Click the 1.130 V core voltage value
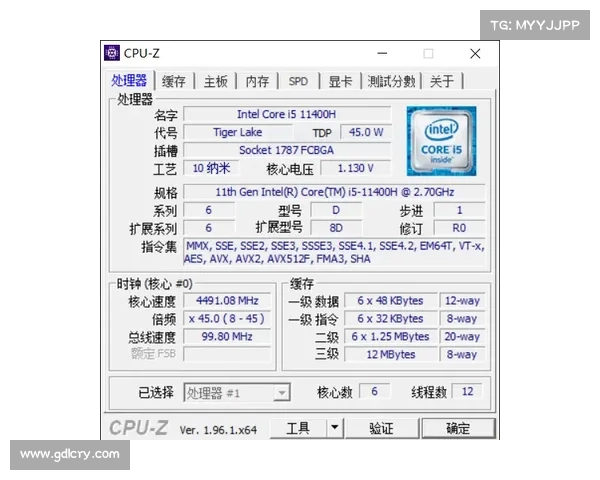The image size is (600, 480). (356, 168)
